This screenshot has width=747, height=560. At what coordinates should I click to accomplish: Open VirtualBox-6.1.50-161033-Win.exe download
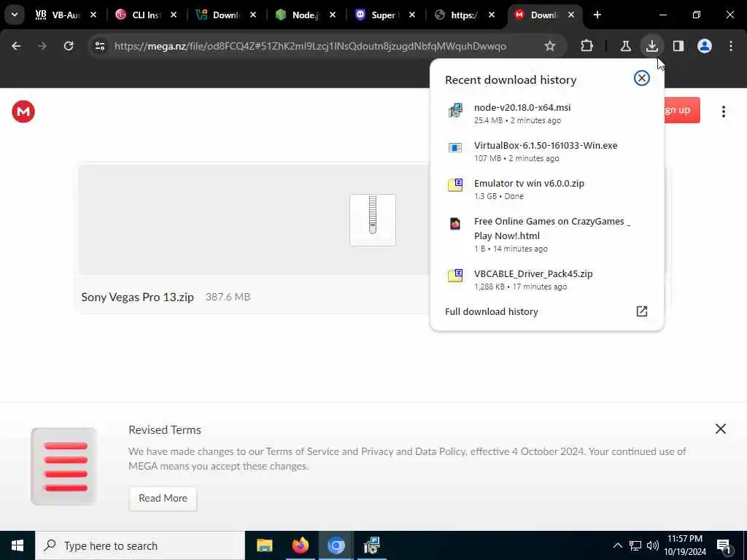click(x=546, y=152)
